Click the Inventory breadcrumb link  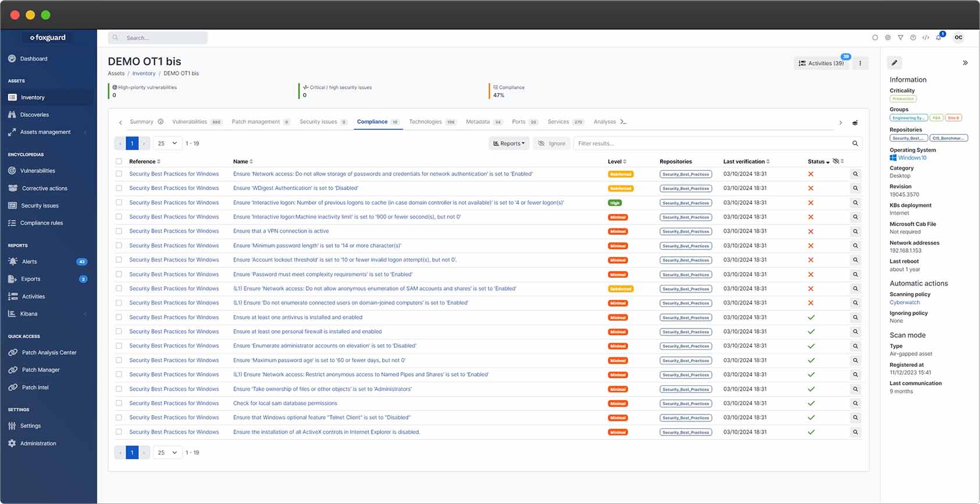(x=144, y=74)
